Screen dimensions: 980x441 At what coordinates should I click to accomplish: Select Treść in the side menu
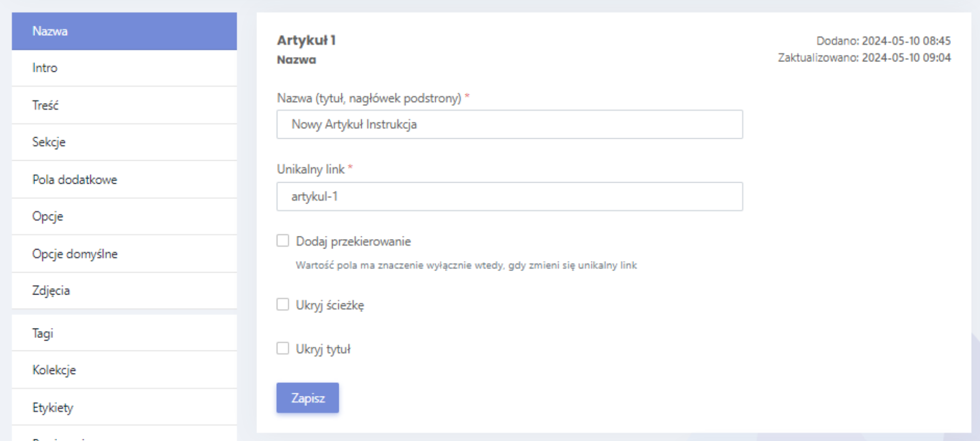pyautogui.click(x=124, y=105)
